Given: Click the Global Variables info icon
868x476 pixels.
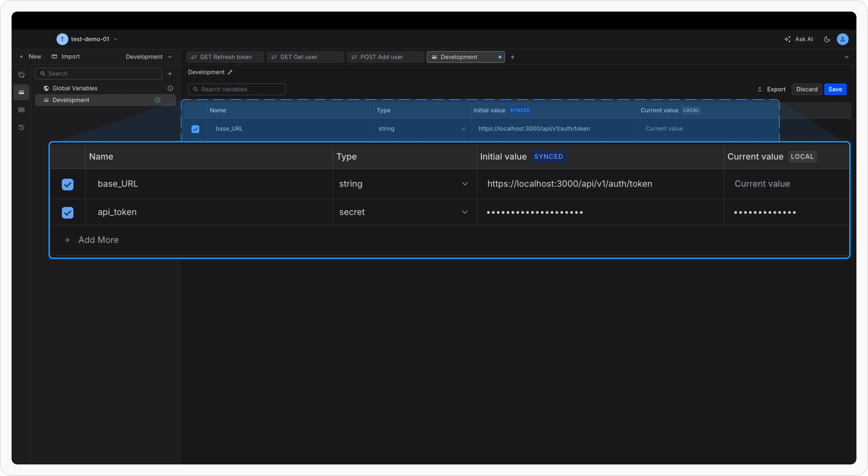Looking at the screenshot, I should [170, 88].
